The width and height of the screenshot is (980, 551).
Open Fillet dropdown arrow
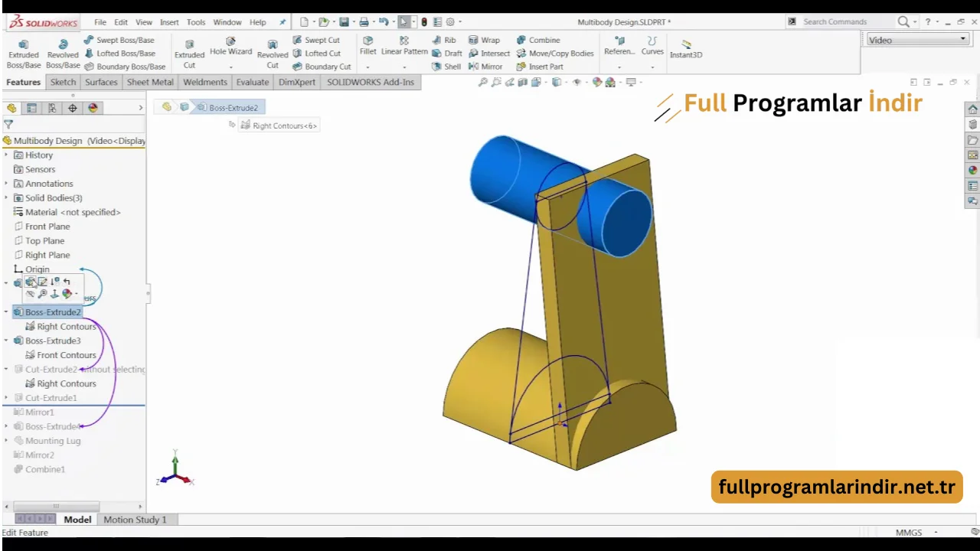click(x=368, y=67)
